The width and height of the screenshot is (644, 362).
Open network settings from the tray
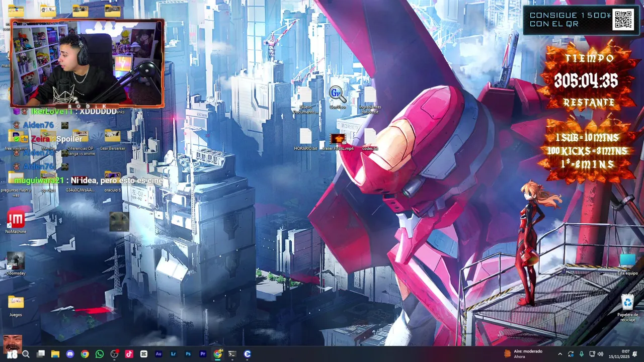click(x=592, y=354)
